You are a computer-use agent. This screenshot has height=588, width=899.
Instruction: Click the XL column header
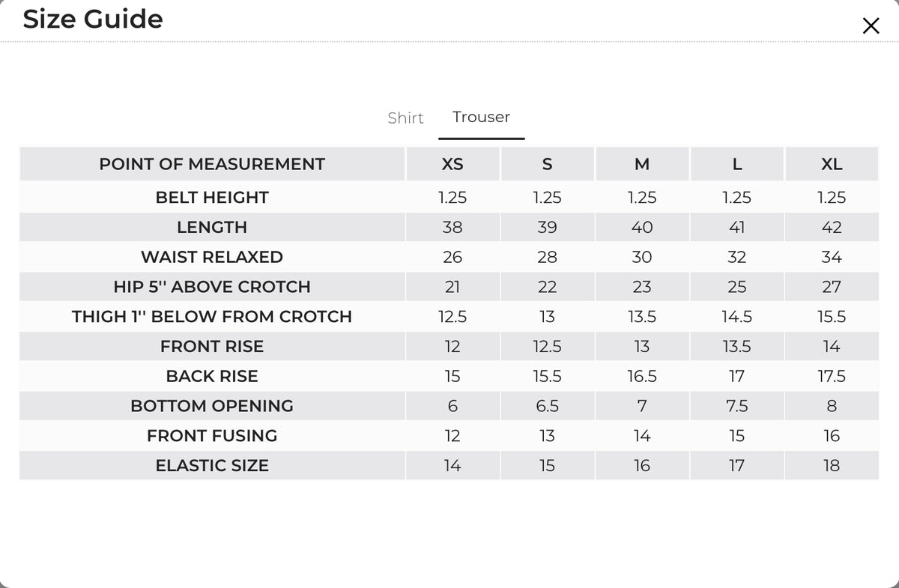(x=832, y=164)
